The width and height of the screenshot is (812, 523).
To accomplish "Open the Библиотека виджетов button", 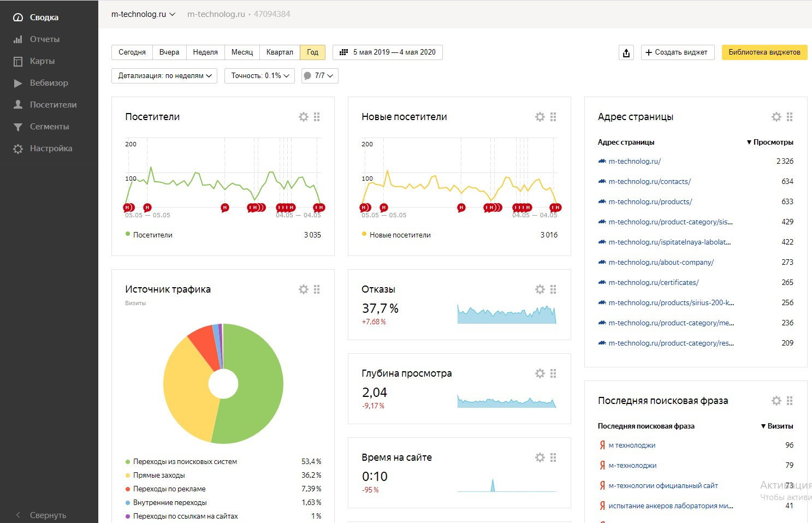I will [764, 52].
